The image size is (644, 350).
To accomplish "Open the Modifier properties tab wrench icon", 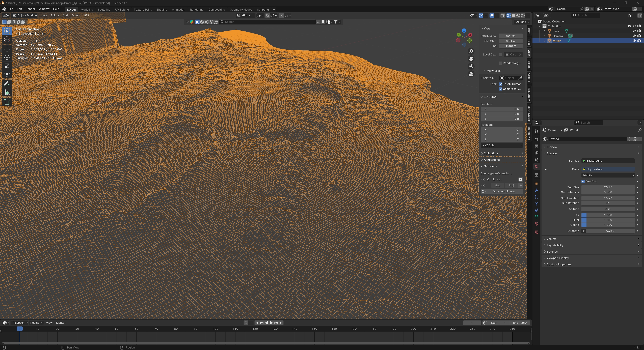I will 536,190.
